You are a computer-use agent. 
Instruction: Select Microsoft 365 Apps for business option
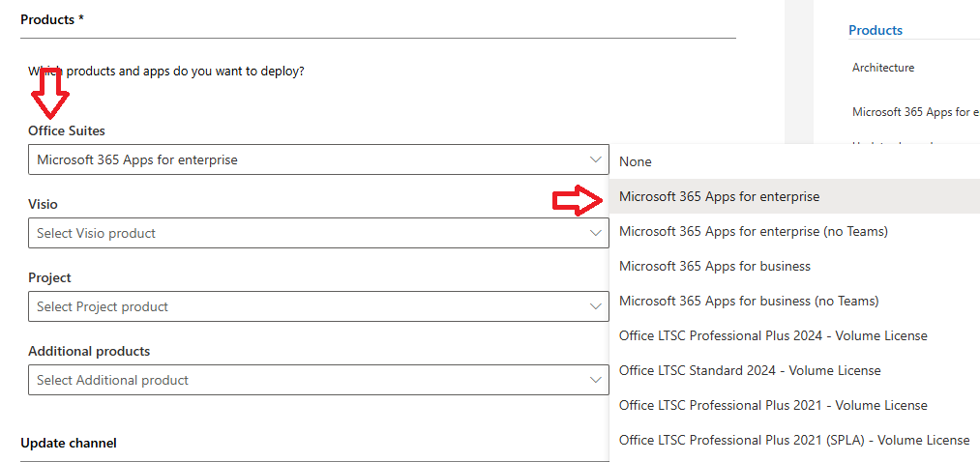coord(714,266)
